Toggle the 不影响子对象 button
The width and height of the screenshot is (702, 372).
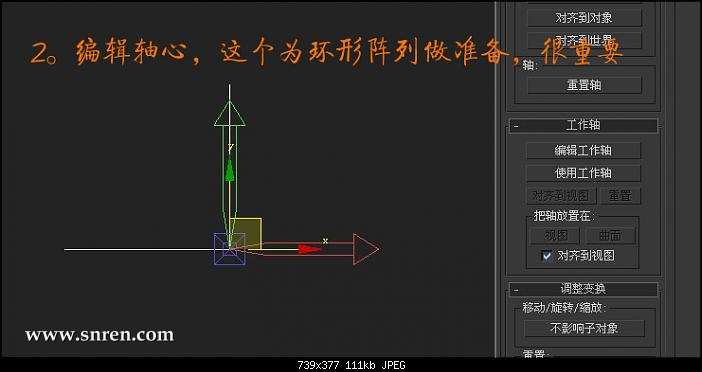pyautogui.click(x=584, y=328)
